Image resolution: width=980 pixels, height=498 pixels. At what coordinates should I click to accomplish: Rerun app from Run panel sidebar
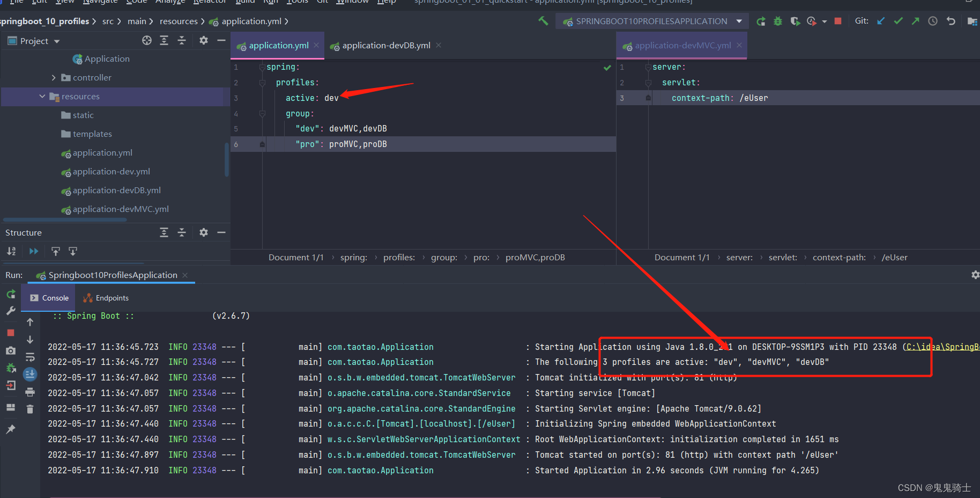coord(11,294)
